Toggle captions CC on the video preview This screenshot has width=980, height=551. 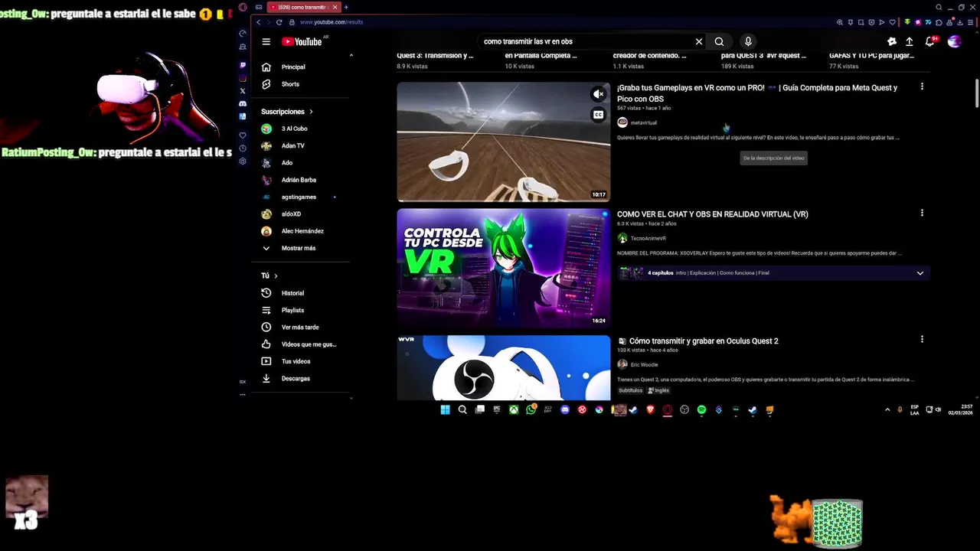pos(599,115)
